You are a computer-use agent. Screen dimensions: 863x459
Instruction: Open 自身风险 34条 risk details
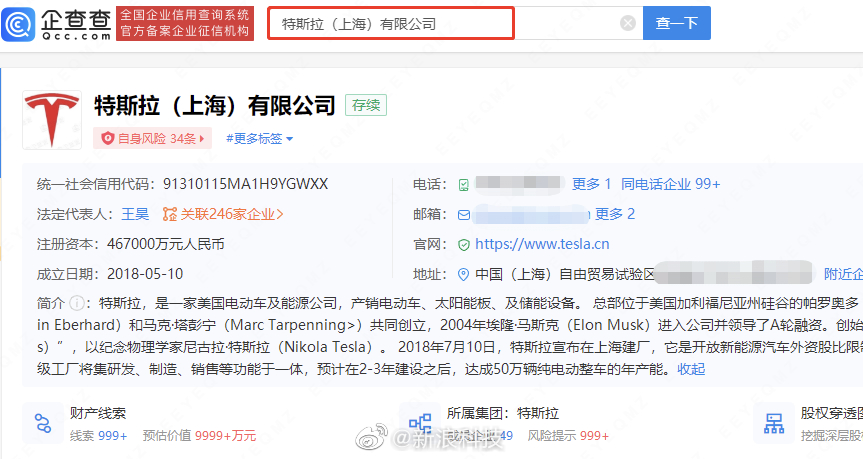click(152, 138)
